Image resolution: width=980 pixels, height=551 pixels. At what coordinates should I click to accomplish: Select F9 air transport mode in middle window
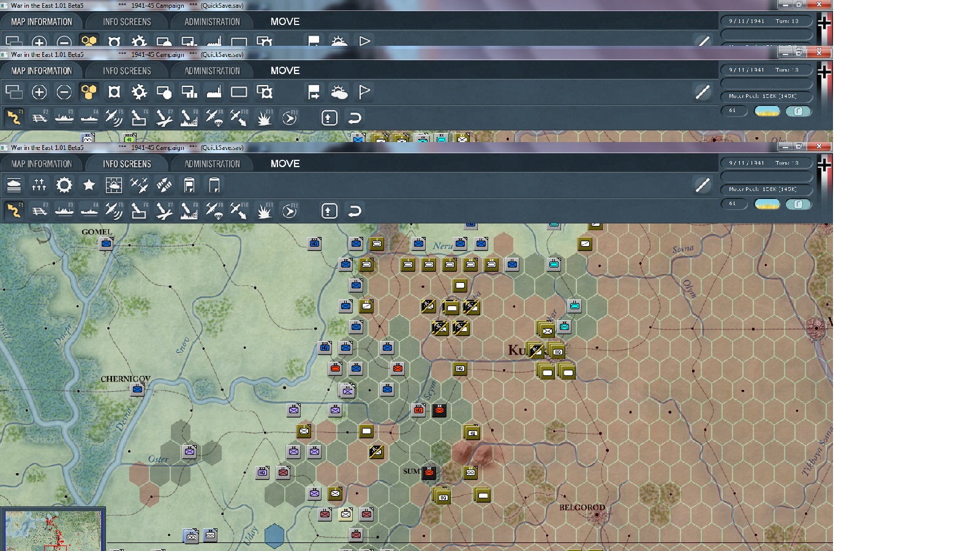coord(214,118)
